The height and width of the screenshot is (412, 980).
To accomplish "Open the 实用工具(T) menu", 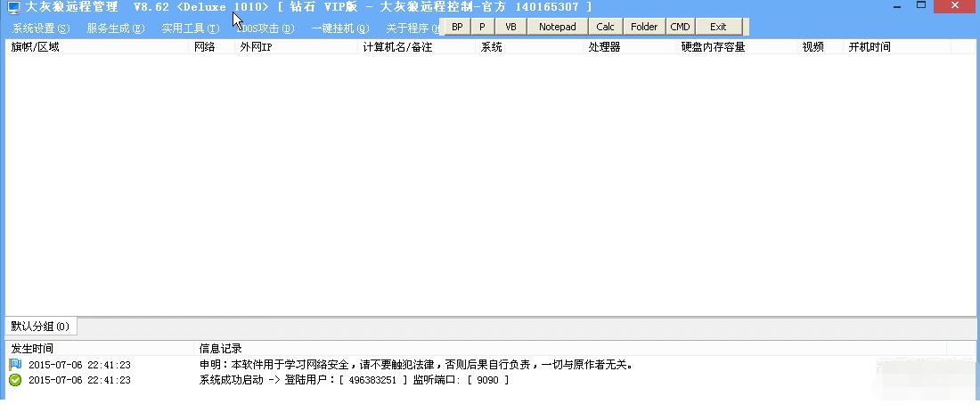I will pyautogui.click(x=190, y=28).
